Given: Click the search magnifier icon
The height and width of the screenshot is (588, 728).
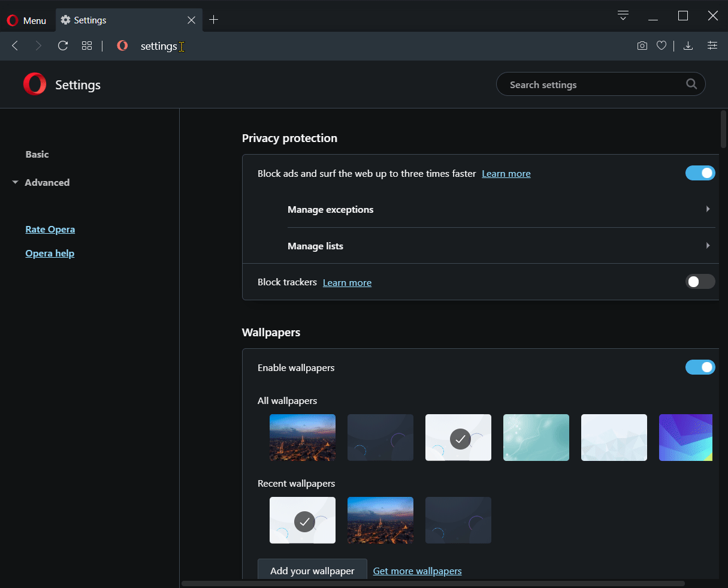Looking at the screenshot, I should (691, 85).
